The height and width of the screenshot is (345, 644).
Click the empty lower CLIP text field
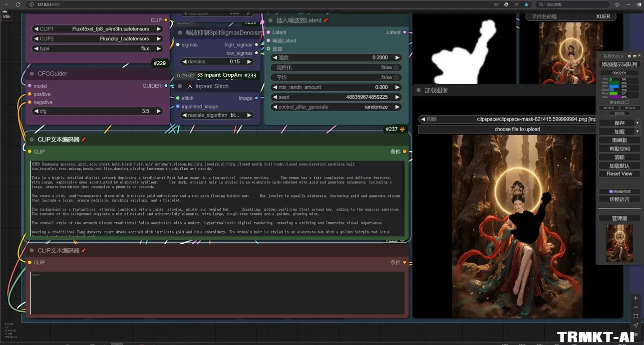click(x=217, y=293)
